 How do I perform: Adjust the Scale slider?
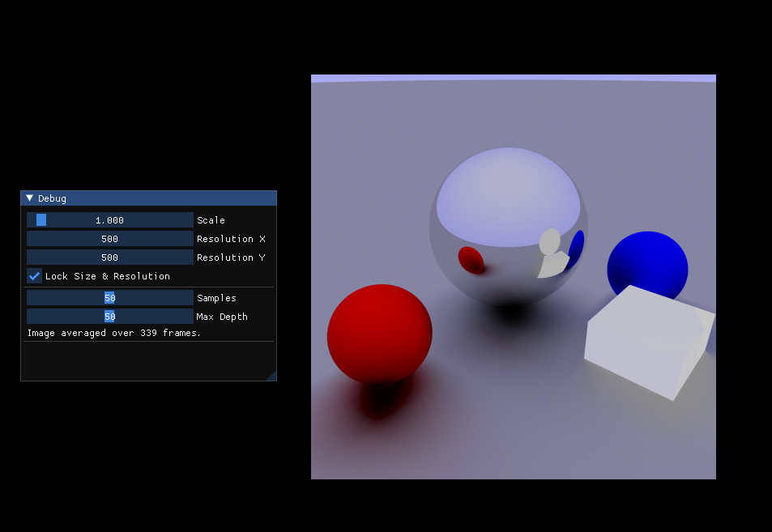click(x=109, y=219)
